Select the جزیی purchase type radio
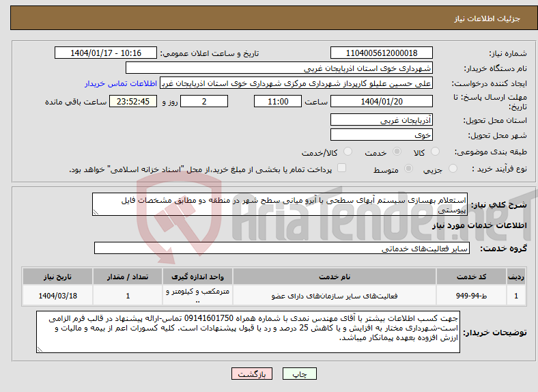Viewport: 538px width, 392px height. tap(453, 168)
